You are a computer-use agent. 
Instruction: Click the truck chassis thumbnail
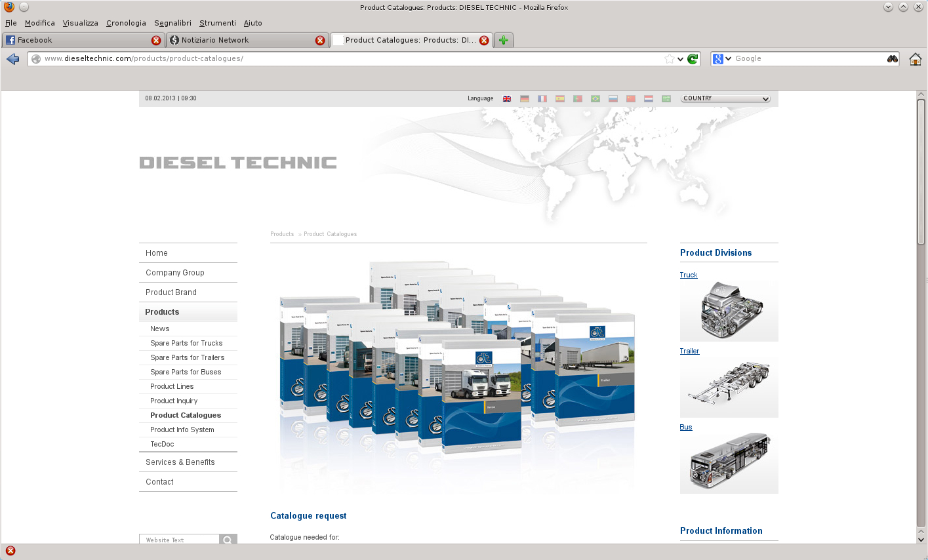coord(729,311)
